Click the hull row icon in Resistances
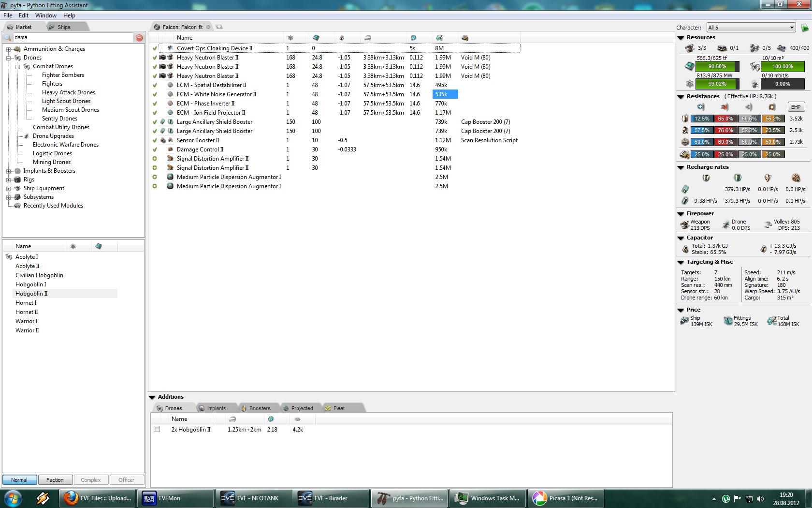This screenshot has height=508, width=812. (x=685, y=142)
